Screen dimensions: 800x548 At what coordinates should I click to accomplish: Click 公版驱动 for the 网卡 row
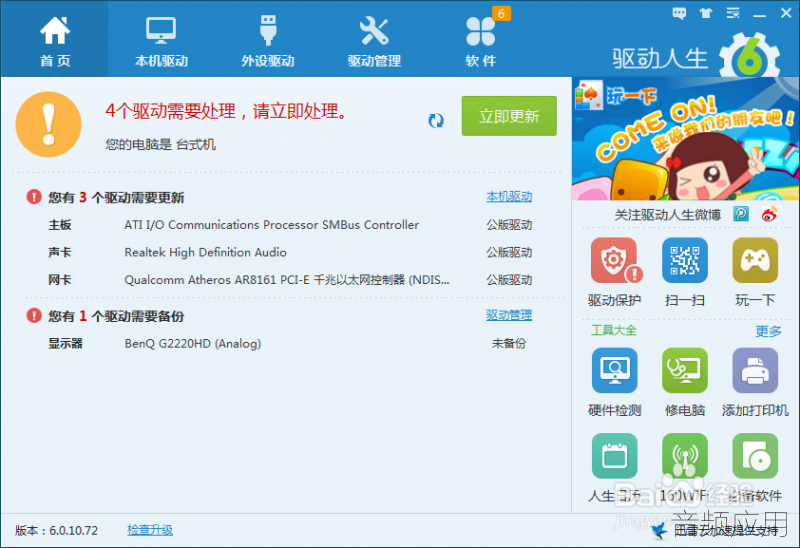[x=509, y=280]
